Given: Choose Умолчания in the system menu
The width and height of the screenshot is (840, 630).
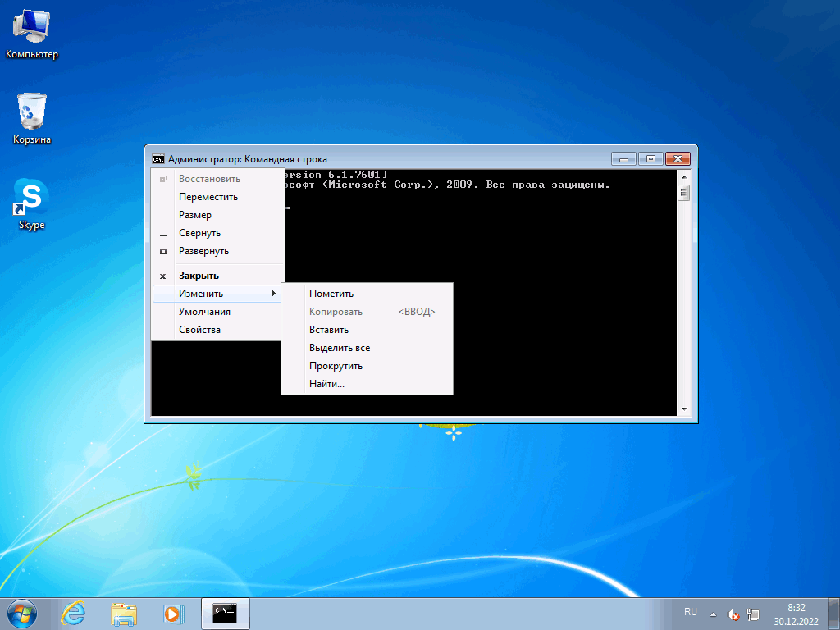Looking at the screenshot, I should click(204, 312).
